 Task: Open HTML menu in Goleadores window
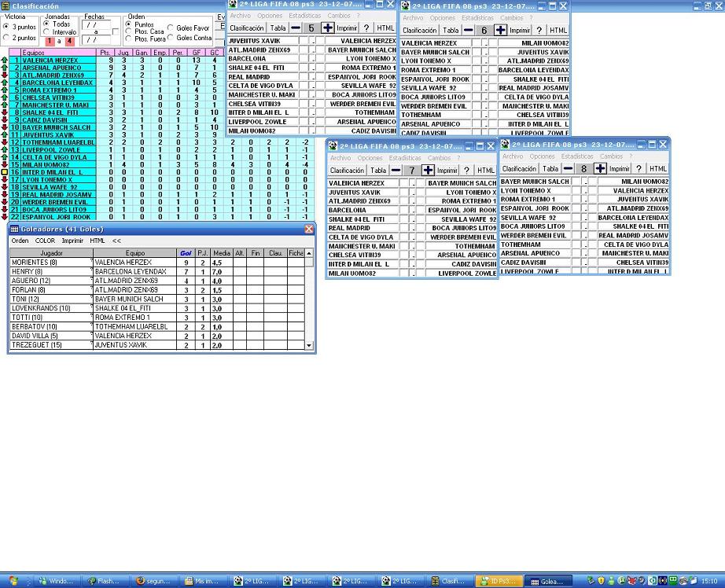pyautogui.click(x=97, y=241)
